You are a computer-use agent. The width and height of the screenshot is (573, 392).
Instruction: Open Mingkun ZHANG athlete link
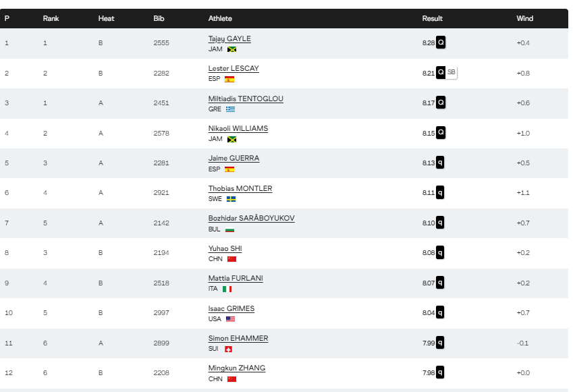[x=237, y=368]
